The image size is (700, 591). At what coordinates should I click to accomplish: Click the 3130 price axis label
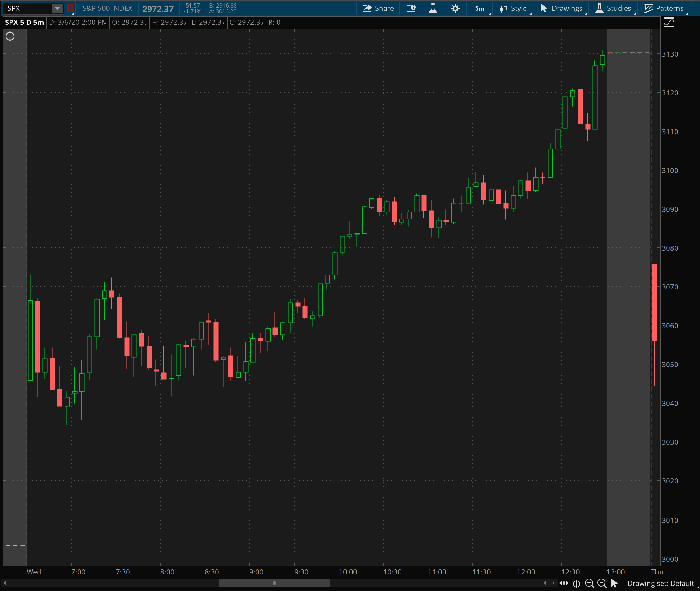tap(670, 54)
